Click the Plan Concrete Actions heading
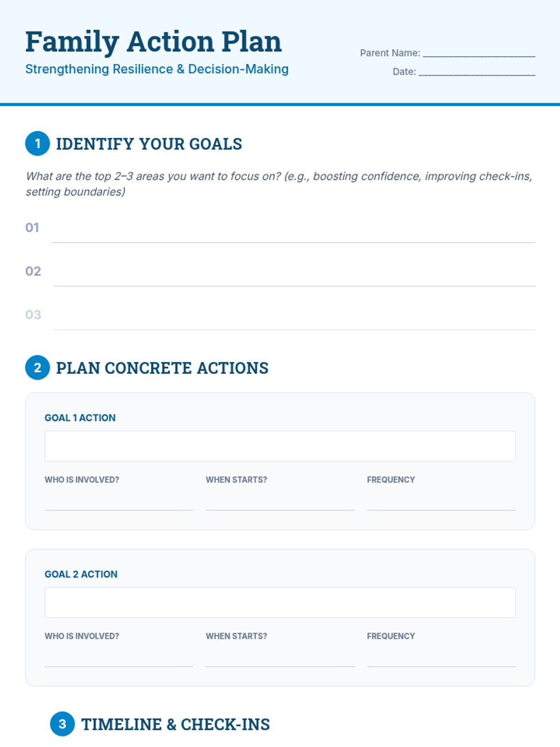 point(162,368)
